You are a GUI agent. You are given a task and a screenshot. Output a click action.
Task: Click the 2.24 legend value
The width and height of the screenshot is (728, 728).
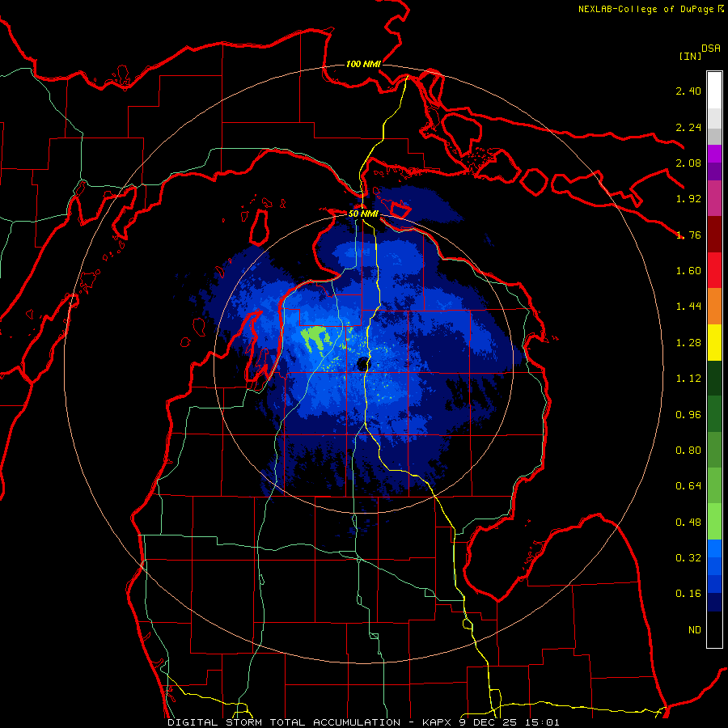coord(688,127)
